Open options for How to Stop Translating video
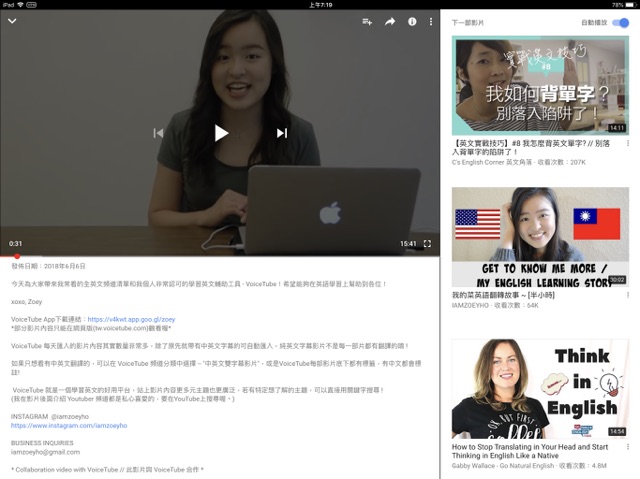This screenshot has width=640, height=479. (x=627, y=447)
